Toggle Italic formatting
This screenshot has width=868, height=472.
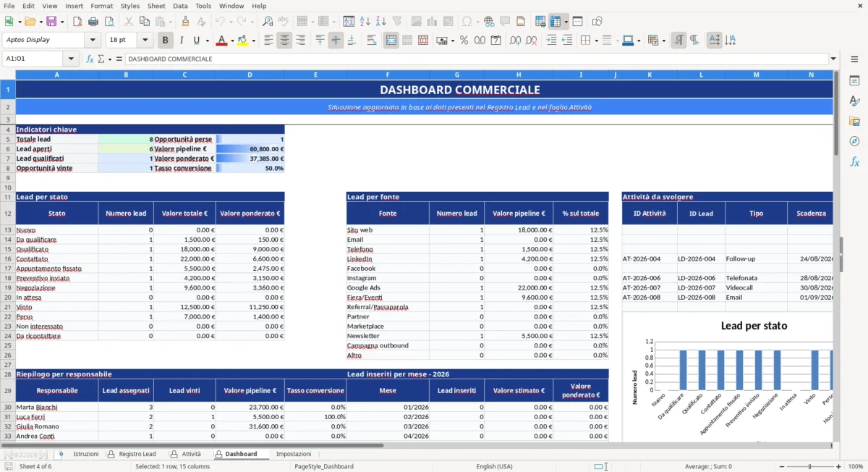tap(181, 41)
